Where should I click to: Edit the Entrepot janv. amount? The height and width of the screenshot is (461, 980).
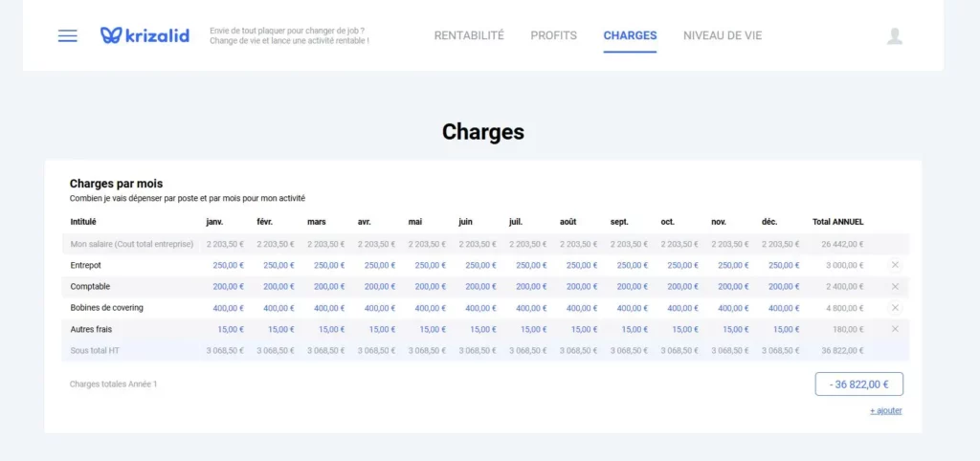[228, 266]
